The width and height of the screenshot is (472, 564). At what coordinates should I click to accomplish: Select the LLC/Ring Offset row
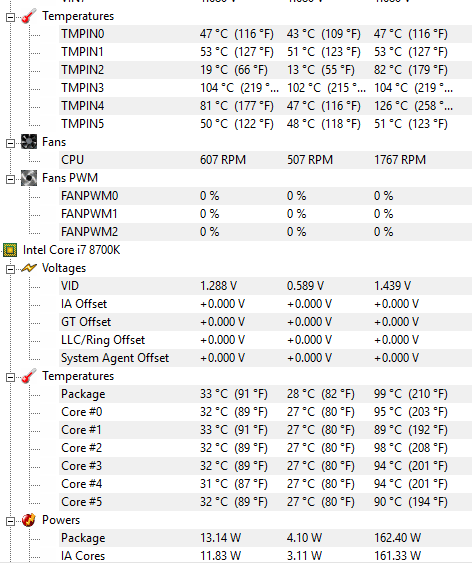tap(266, 340)
